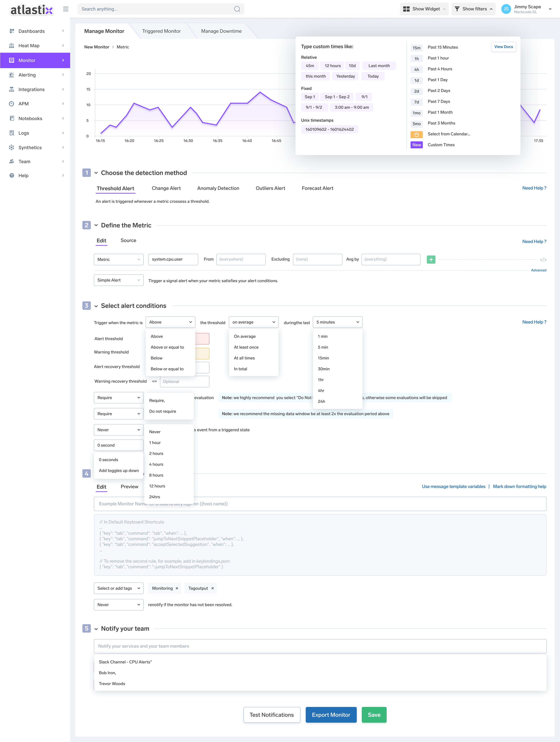Open the Synthetics sidebar icon
The width and height of the screenshot is (560, 742).
tap(12, 148)
